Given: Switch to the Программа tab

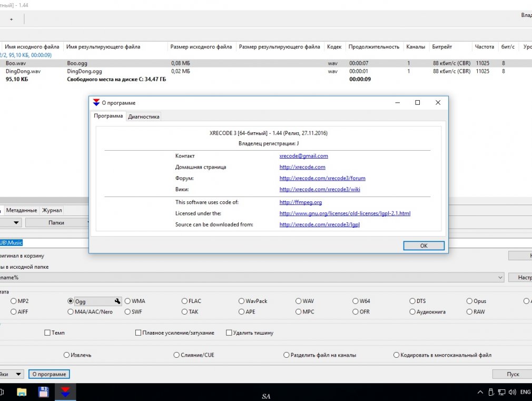Looking at the screenshot, I should (x=108, y=116).
